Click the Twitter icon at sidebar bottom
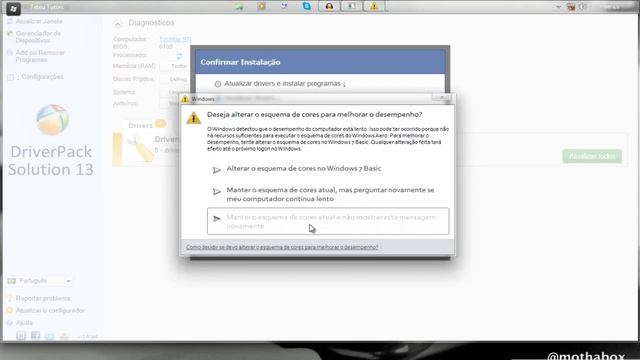 pos(49,336)
